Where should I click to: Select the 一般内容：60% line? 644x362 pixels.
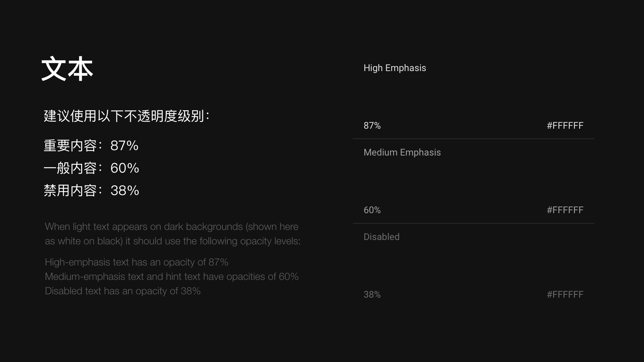pyautogui.click(x=91, y=168)
